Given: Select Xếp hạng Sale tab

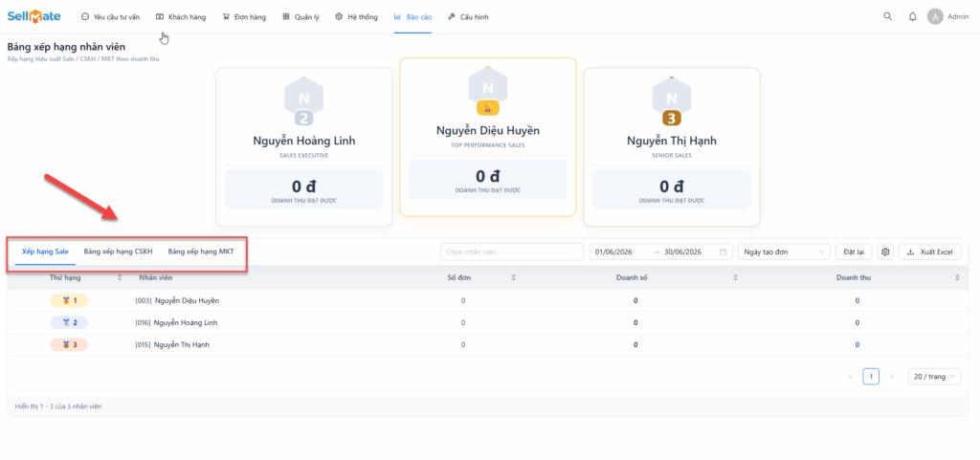Looking at the screenshot, I should [x=45, y=252].
